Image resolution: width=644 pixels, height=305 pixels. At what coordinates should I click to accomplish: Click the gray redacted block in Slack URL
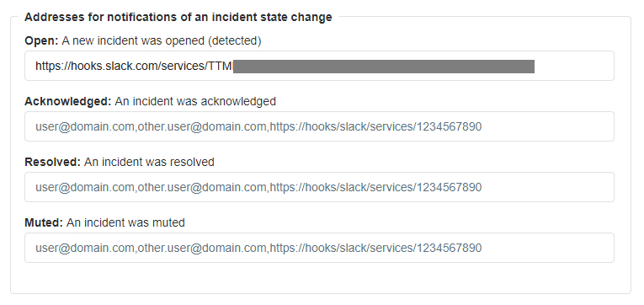[x=384, y=67]
